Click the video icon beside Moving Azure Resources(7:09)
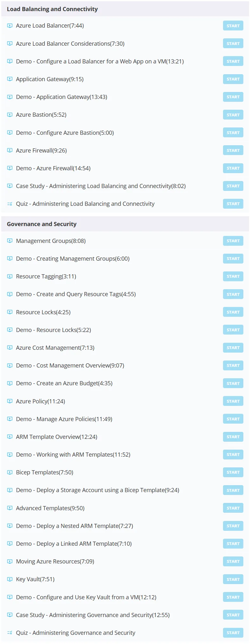The height and width of the screenshot is (644, 250). pyautogui.click(x=10, y=561)
